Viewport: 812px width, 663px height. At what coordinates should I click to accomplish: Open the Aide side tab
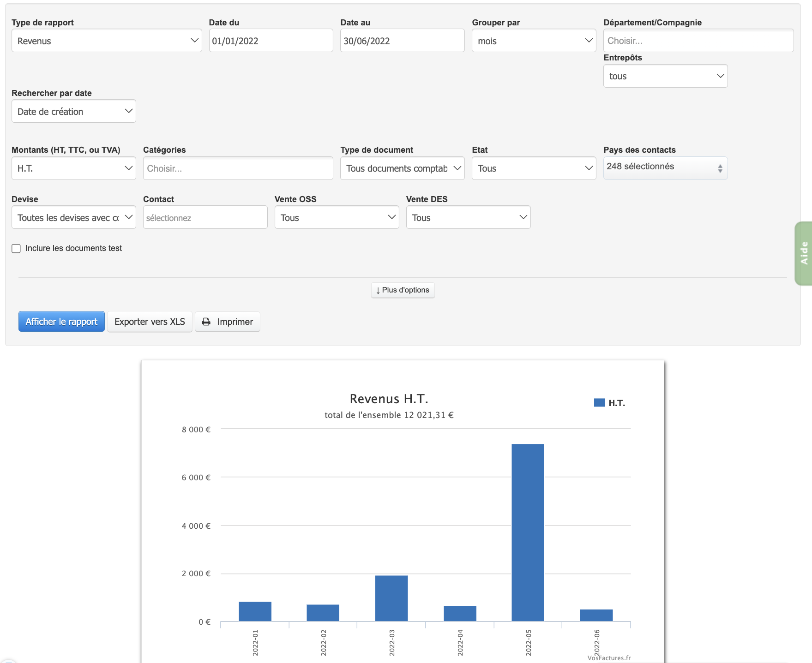click(x=804, y=253)
